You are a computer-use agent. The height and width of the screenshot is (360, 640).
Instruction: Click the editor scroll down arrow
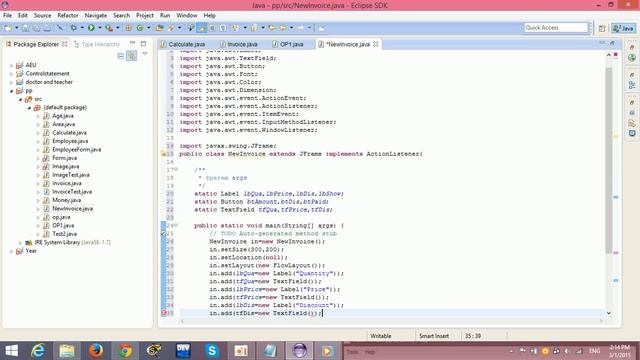[x=609, y=313]
